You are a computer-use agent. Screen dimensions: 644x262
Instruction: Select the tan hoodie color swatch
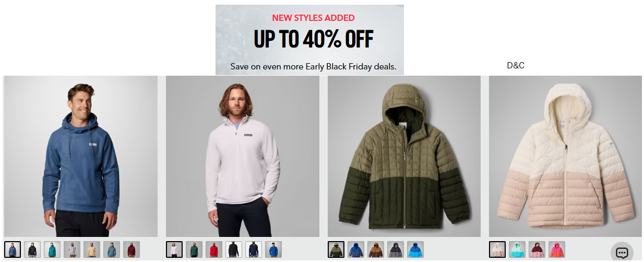(x=92, y=249)
